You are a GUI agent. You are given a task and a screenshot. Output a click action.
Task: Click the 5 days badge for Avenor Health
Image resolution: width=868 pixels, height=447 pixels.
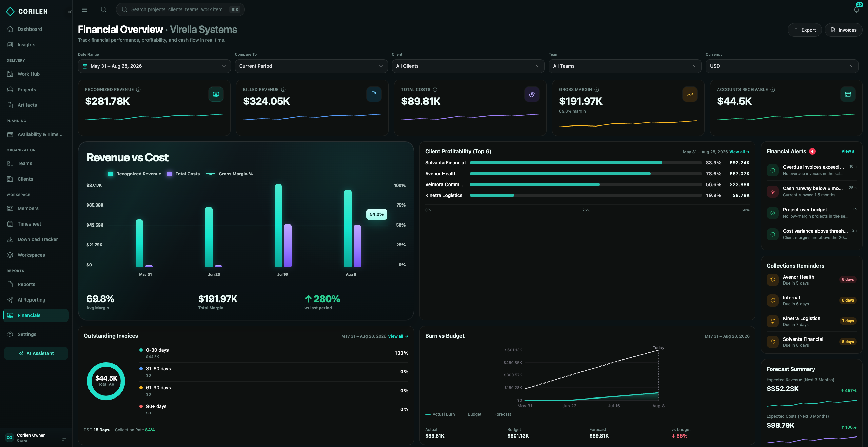click(x=848, y=280)
